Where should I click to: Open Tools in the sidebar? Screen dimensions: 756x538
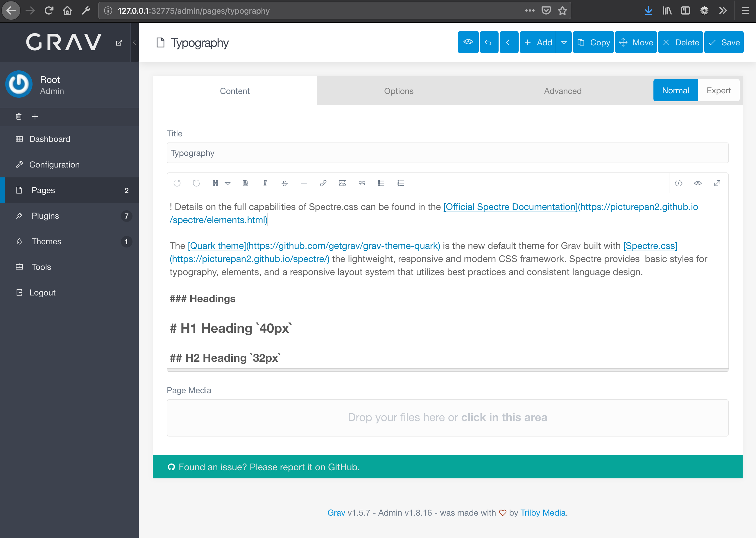(x=69, y=267)
